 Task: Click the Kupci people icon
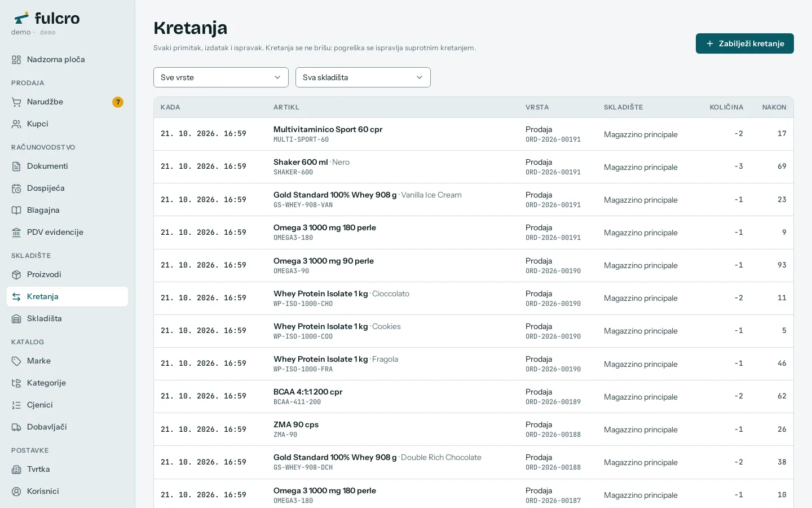click(x=16, y=124)
